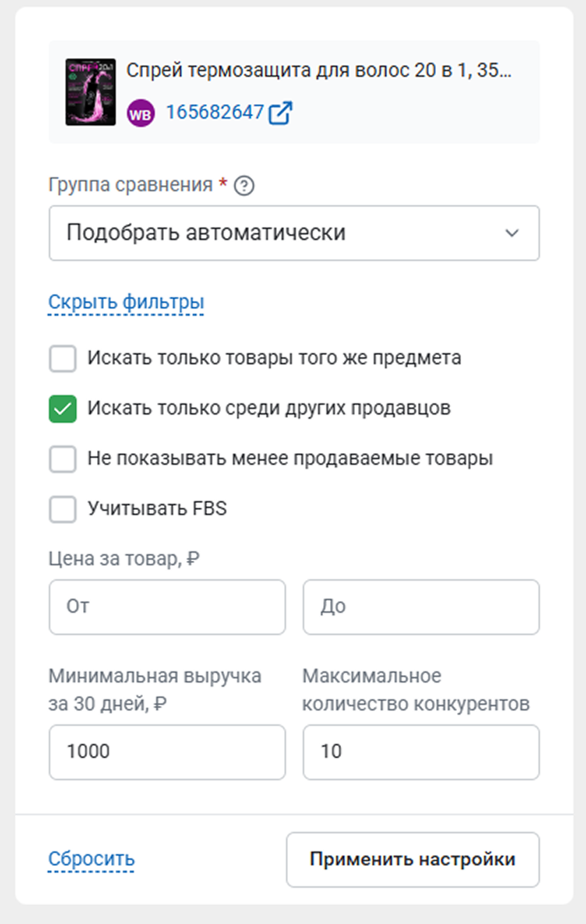Click the hair spray product thumbnail
This screenshot has height=924, width=586.
tap(90, 92)
